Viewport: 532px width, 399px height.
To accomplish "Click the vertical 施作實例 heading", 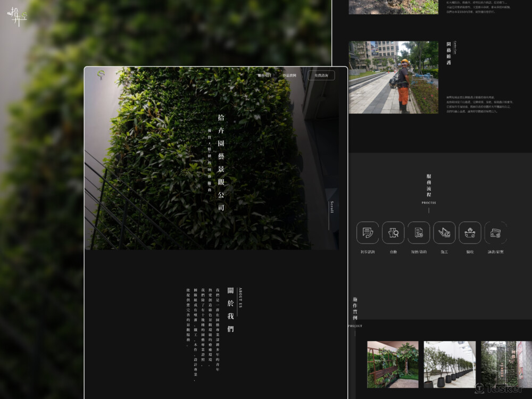I will click(x=355, y=309).
